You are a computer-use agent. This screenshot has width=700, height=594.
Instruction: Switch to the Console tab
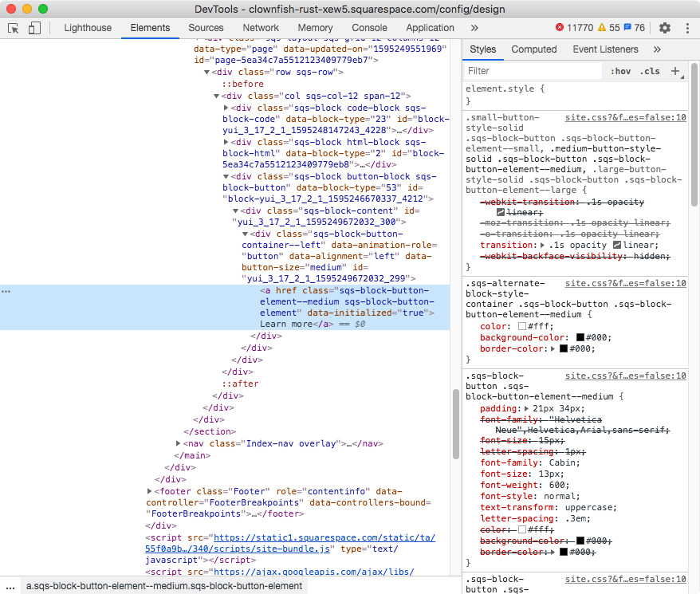click(369, 28)
